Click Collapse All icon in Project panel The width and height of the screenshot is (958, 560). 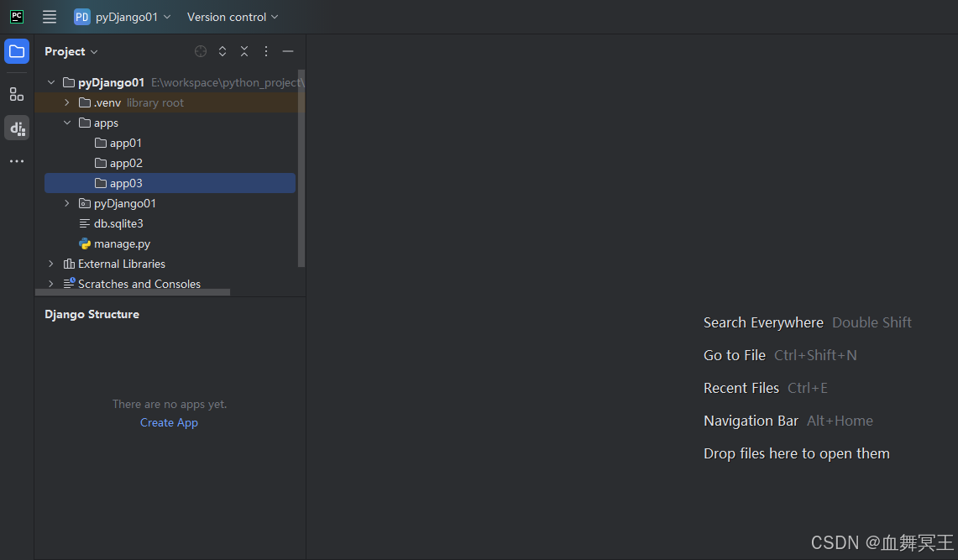244,51
